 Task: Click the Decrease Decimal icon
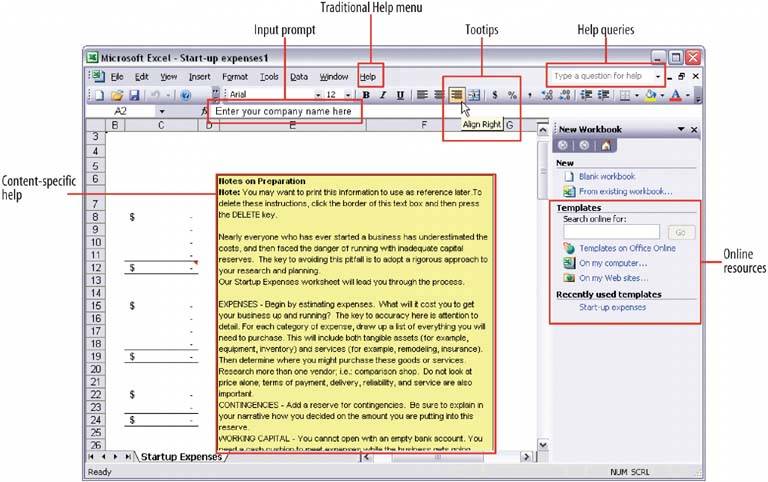(565, 95)
